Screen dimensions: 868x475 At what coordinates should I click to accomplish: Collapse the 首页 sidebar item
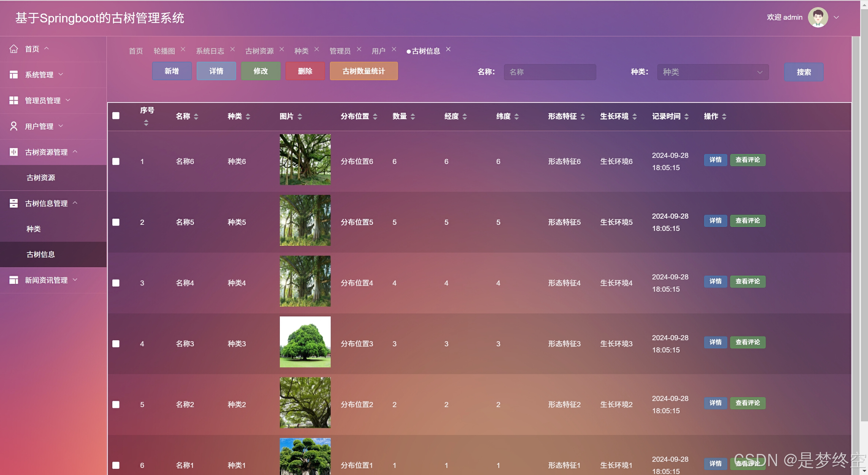[46, 48]
